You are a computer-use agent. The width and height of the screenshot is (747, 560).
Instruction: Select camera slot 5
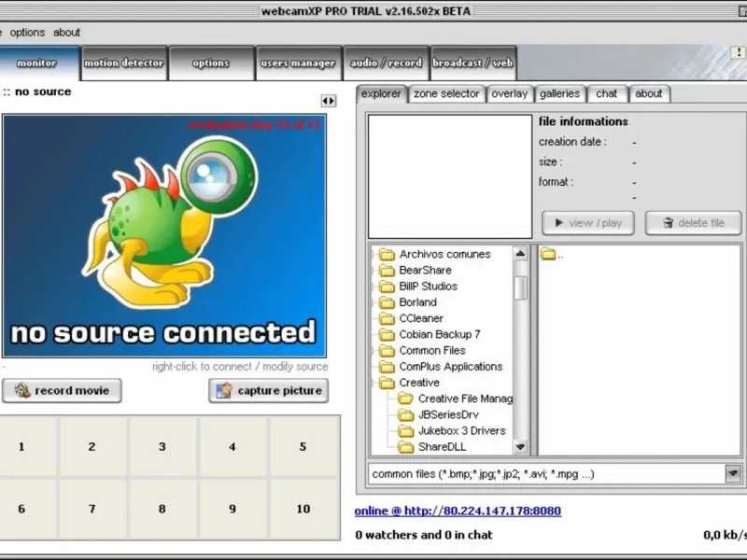point(303,447)
